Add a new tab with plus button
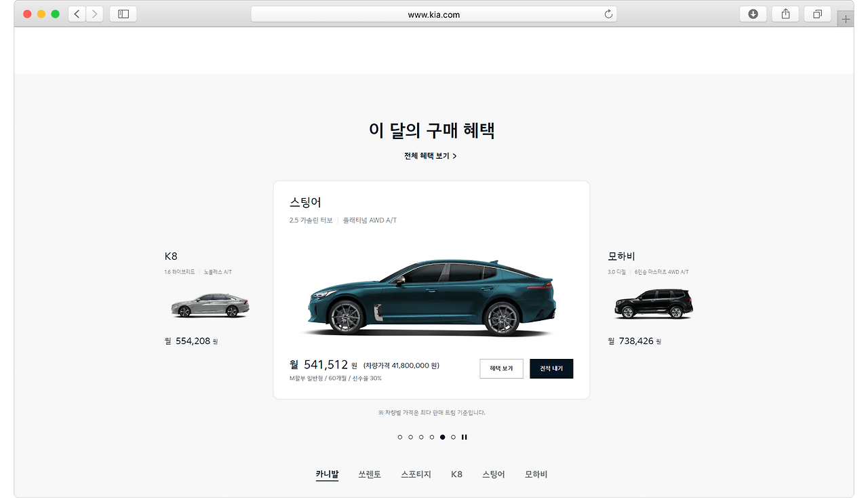 [846, 19]
